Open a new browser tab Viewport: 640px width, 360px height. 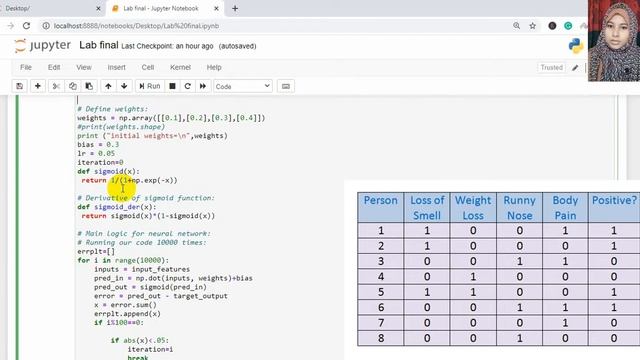(235, 9)
